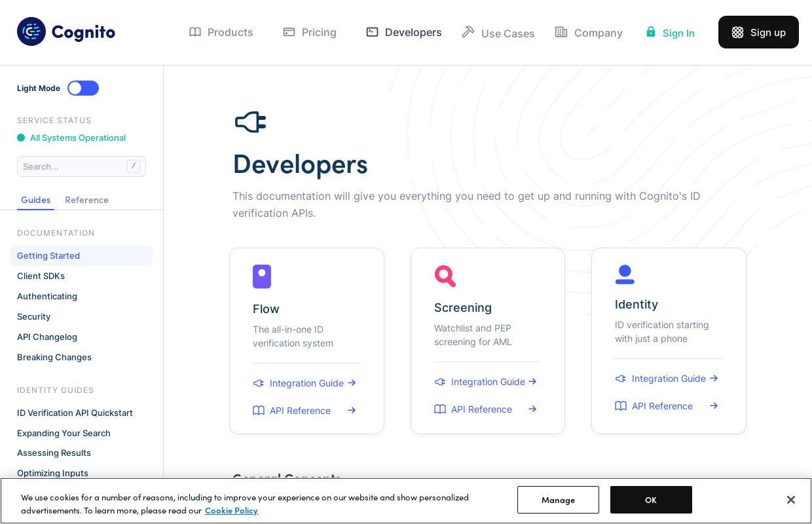The height and width of the screenshot is (524, 812).
Task: Click the Pricing card icon
Action: click(x=289, y=31)
